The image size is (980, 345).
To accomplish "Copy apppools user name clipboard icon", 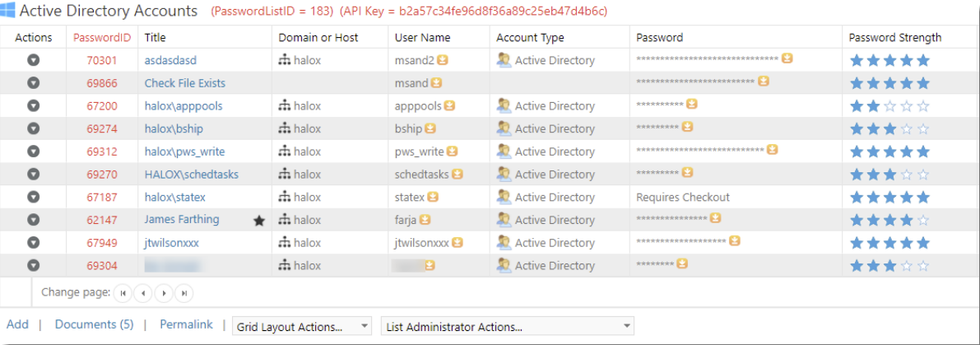I will click(x=449, y=105).
